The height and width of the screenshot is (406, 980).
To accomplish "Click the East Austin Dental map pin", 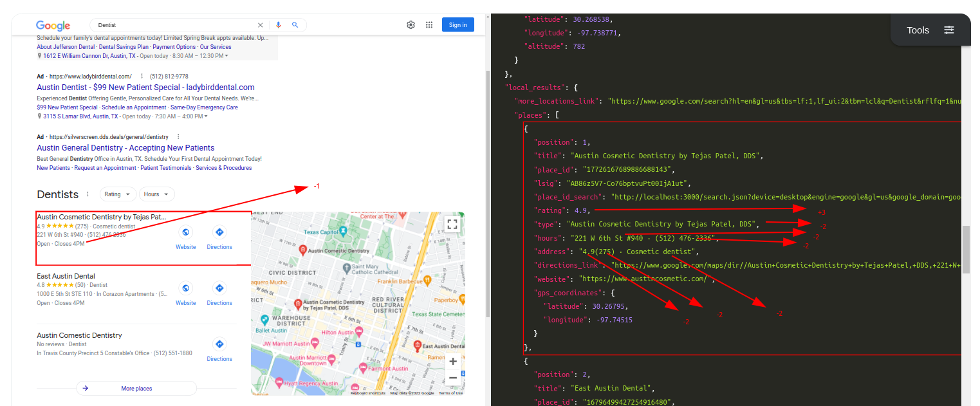I will tap(417, 346).
